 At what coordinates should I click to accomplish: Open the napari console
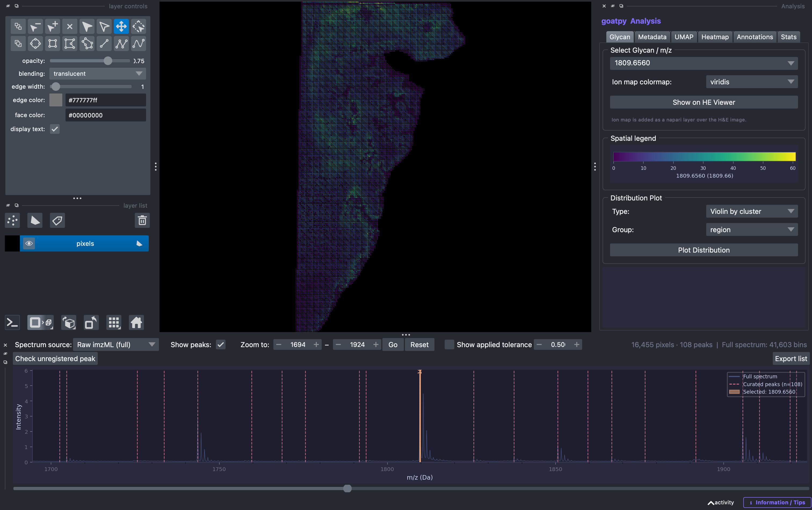click(12, 323)
